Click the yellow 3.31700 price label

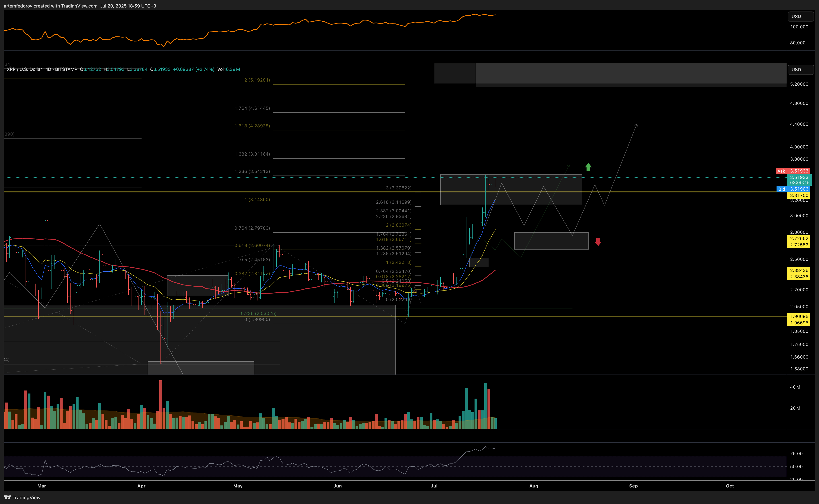pos(799,195)
